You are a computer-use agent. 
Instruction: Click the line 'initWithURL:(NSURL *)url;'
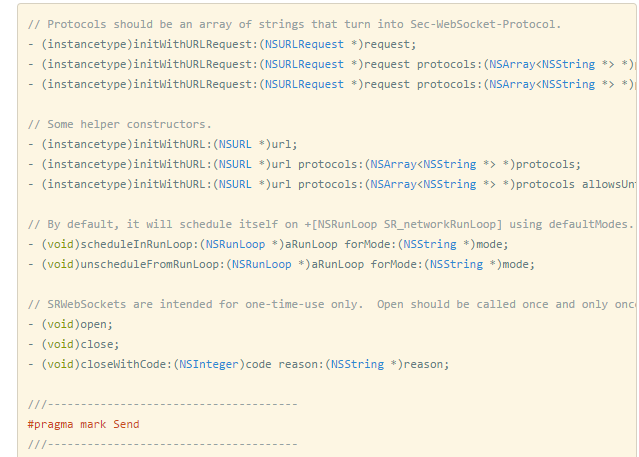coord(162,144)
